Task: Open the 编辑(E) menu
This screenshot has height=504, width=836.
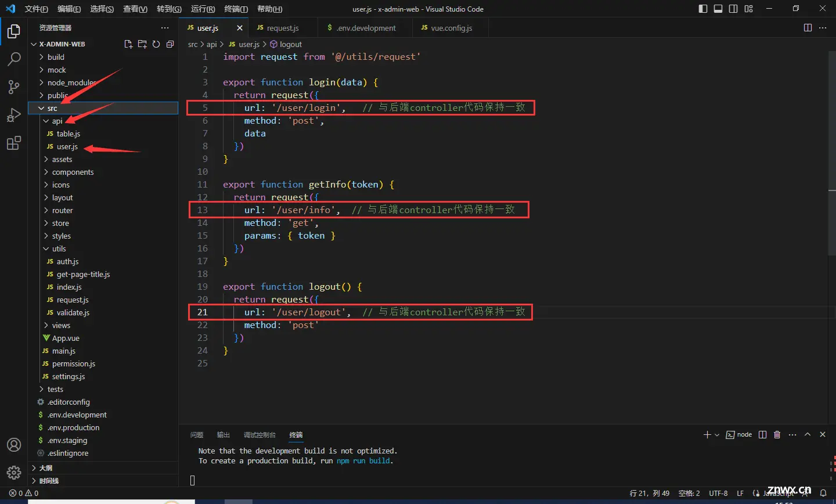Action: pyautogui.click(x=69, y=9)
